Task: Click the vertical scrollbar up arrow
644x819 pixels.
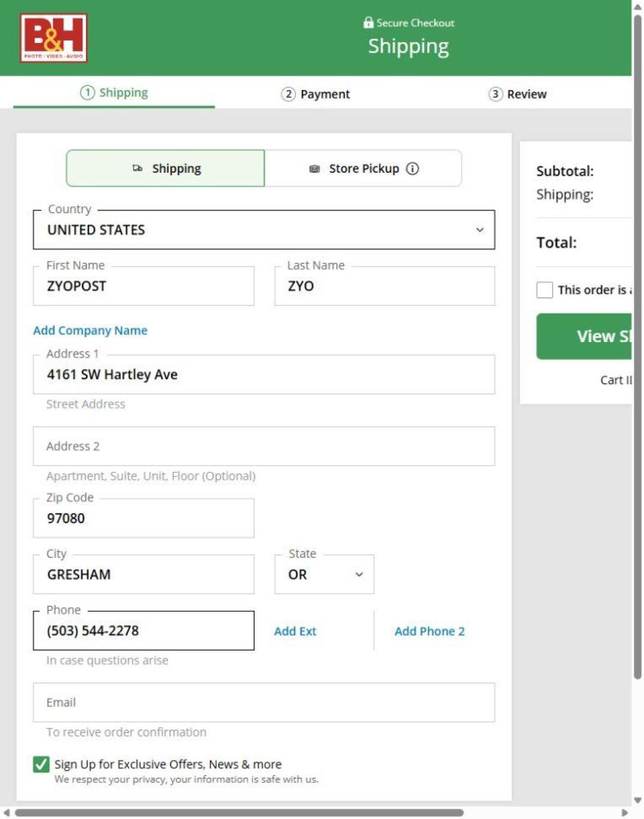Action: pyautogui.click(x=637, y=7)
